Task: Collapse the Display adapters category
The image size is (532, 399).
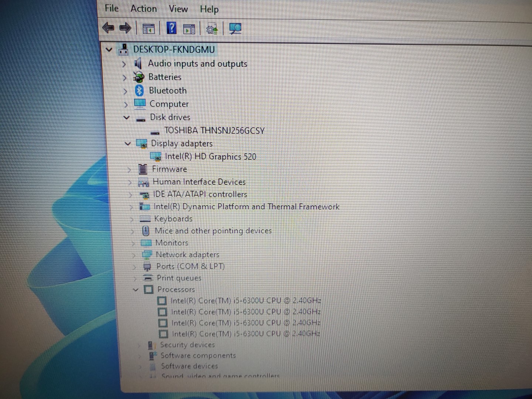Action: pos(128,144)
